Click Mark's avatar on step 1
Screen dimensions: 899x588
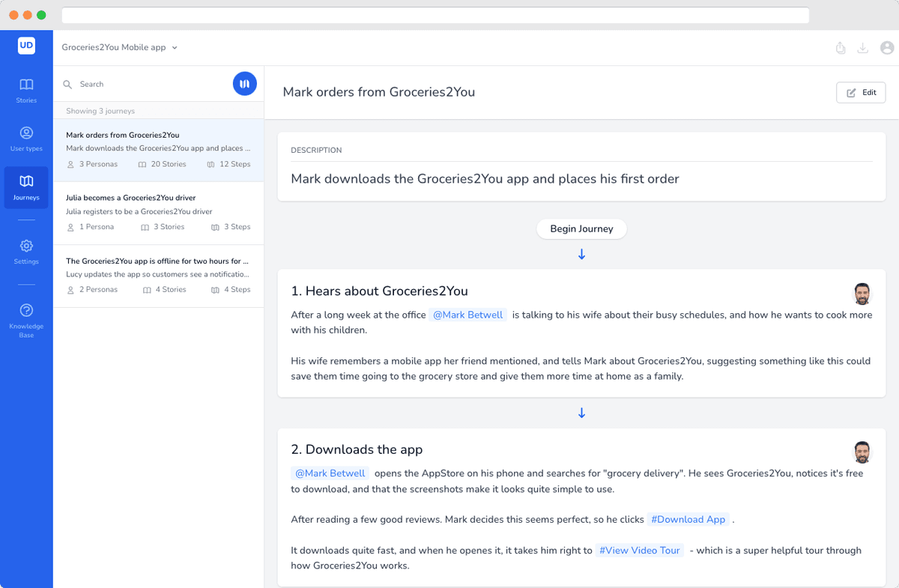click(x=862, y=294)
